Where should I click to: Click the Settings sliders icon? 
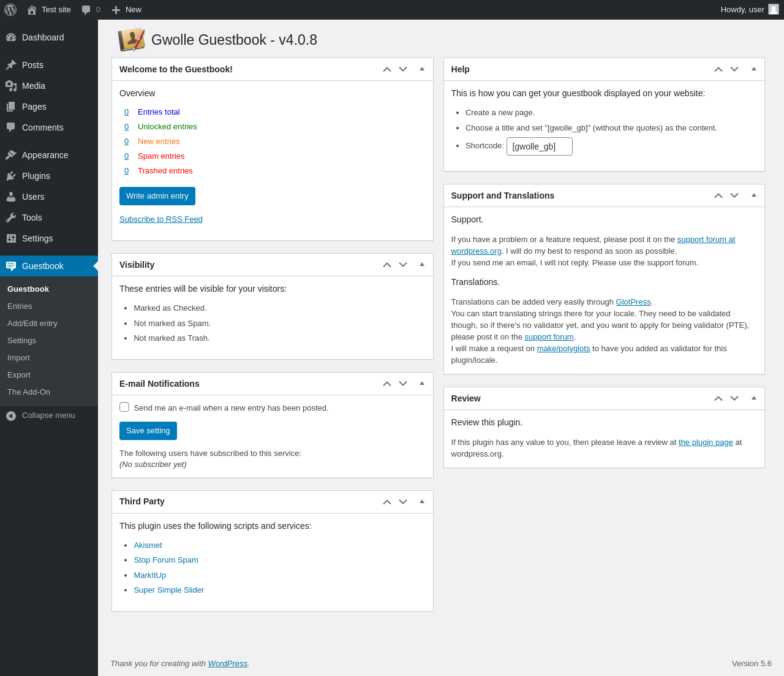point(11,238)
